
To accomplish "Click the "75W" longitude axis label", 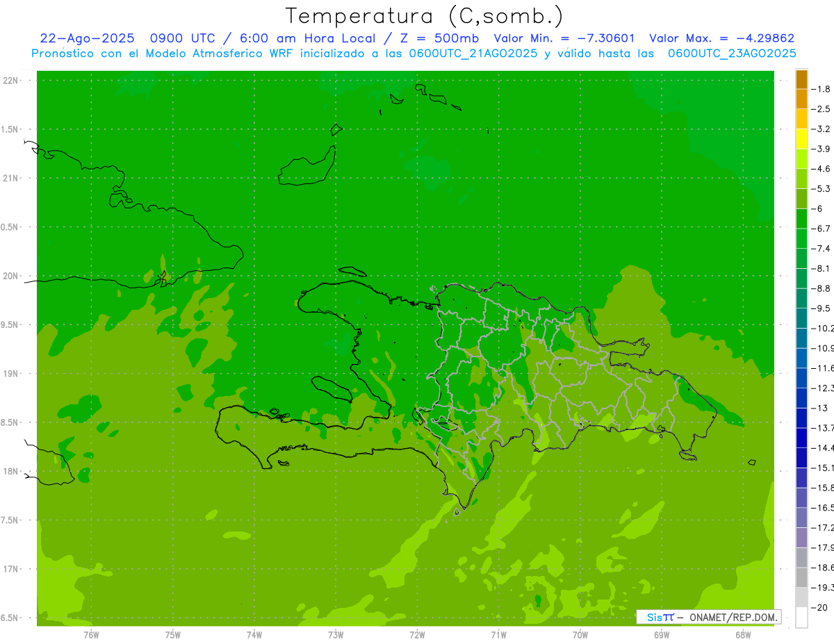I will 172,635.
